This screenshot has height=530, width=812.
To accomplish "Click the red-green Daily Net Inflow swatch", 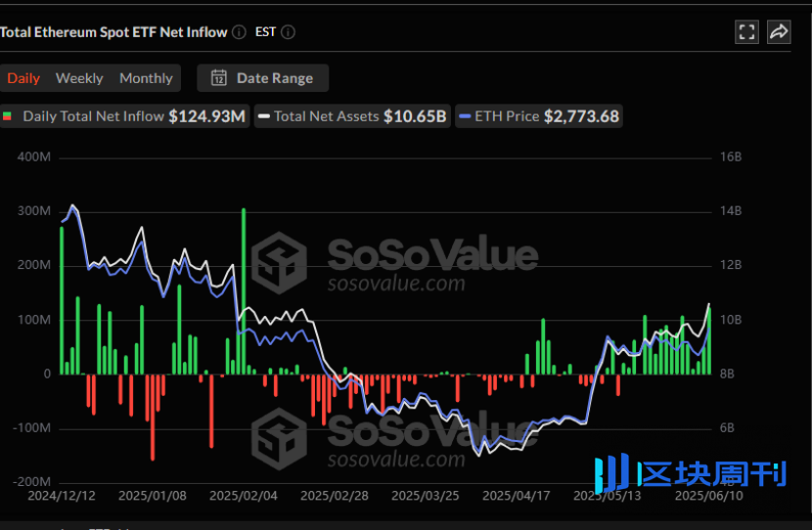I will pos(7,116).
